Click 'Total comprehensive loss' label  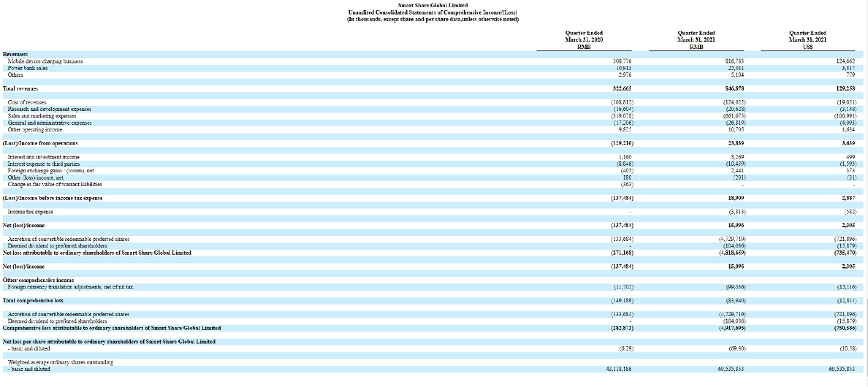click(x=33, y=300)
